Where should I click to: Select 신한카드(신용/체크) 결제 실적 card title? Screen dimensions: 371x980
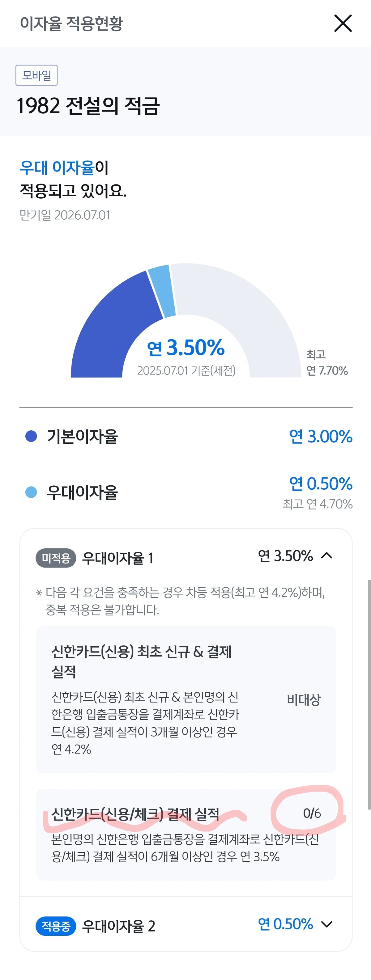coord(135,814)
